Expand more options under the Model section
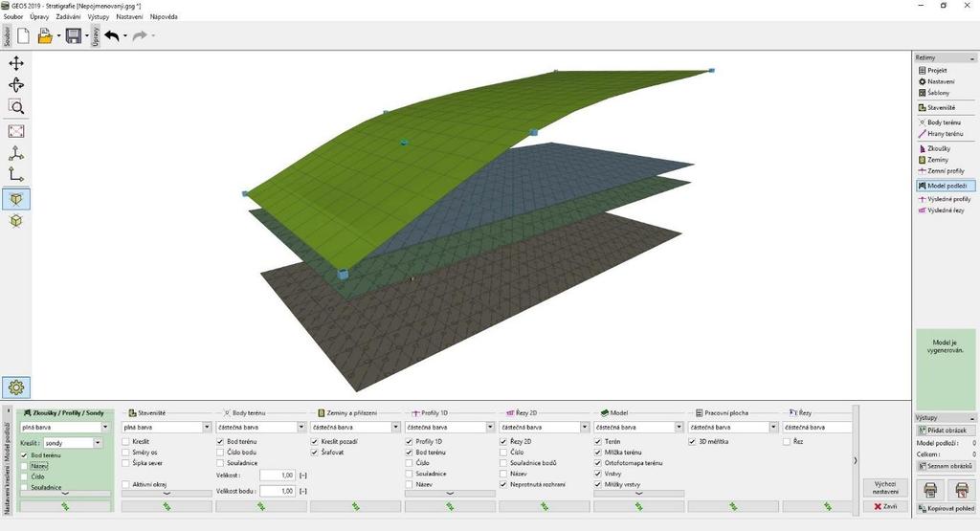Screen dimensions: 980x531 coord(638,494)
